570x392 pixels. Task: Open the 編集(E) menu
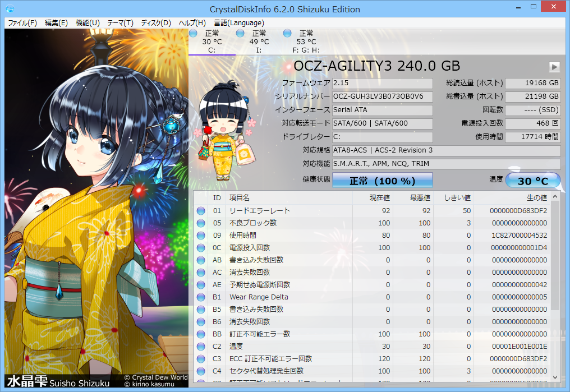[x=56, y=23]
